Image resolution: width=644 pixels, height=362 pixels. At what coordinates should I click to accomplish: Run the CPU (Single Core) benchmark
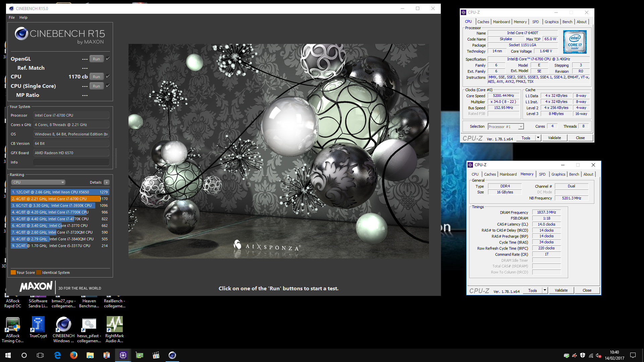click(97, 86)
